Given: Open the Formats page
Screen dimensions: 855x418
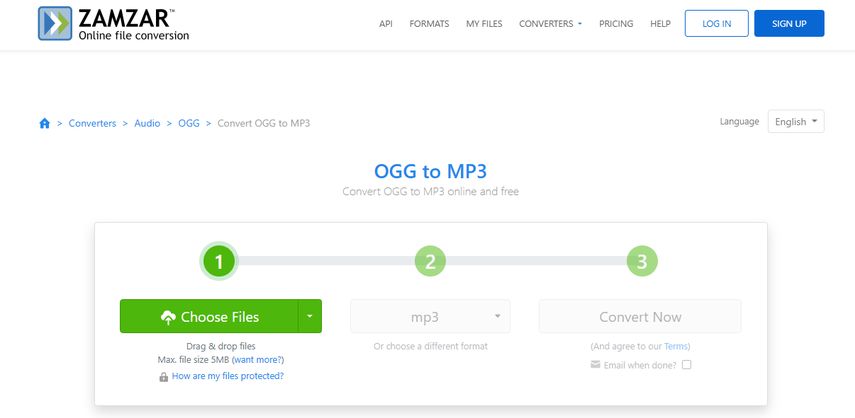Looking at the screenshot, I should 429,23.
